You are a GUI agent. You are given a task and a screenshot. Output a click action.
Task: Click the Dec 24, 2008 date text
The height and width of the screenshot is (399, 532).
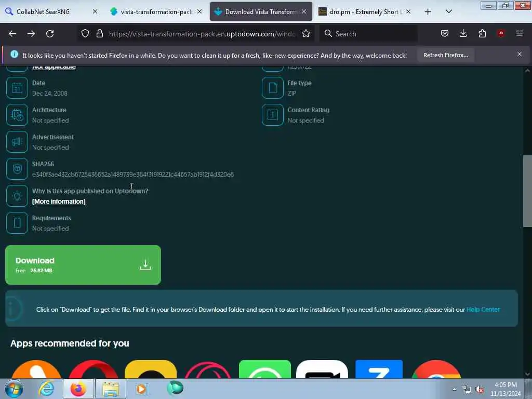pos(50,94)
